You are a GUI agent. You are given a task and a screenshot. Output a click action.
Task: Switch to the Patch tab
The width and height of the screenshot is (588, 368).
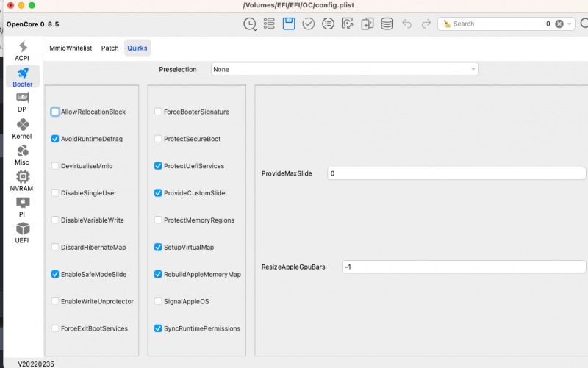pos(110,48)
